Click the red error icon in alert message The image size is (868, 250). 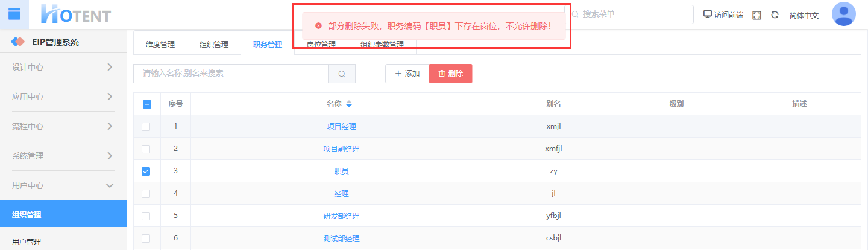pyautogui.click(x=318, y=26)
